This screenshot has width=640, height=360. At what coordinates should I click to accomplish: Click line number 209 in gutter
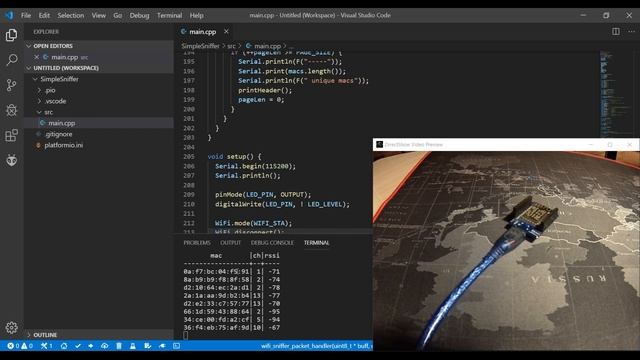click(x=189, y=195)
